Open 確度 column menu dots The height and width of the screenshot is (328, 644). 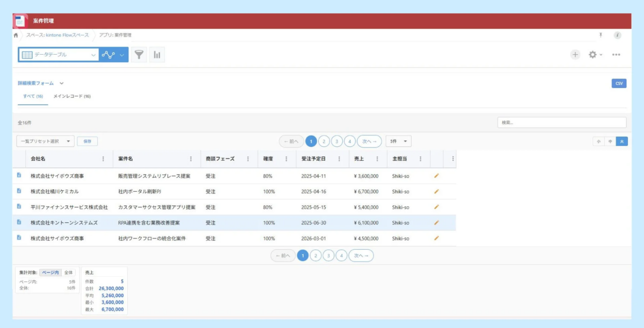(x=287, y=159)
